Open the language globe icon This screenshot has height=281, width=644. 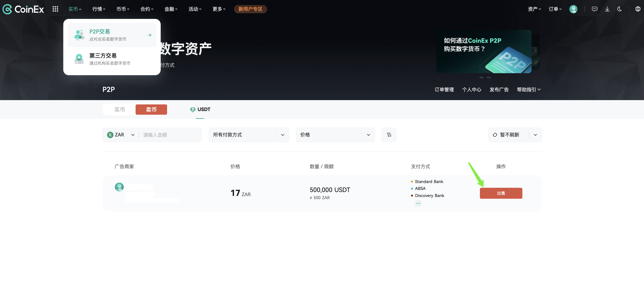tap(638, 9)
